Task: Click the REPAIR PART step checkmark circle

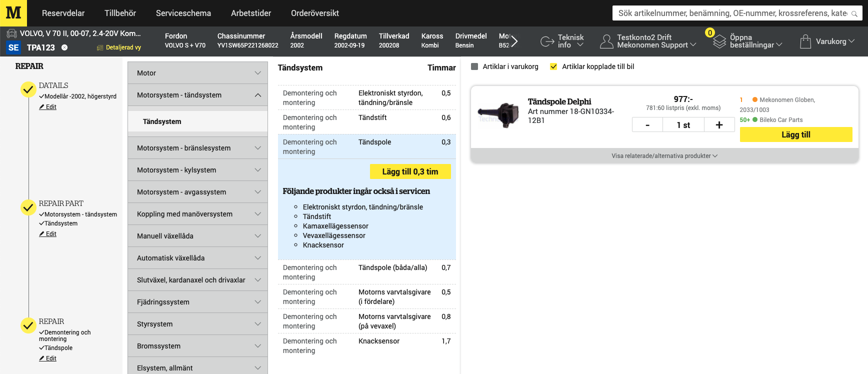Action: click(28, 207)
